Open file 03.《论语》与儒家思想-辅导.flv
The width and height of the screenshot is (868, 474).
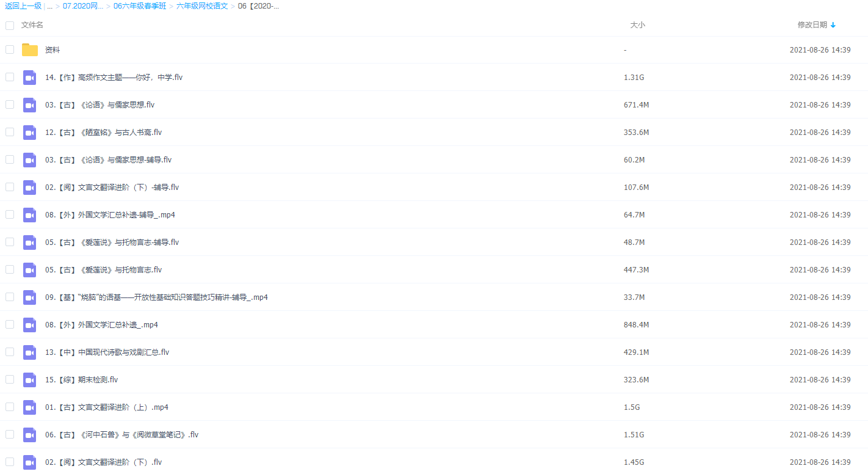(108, 160)
